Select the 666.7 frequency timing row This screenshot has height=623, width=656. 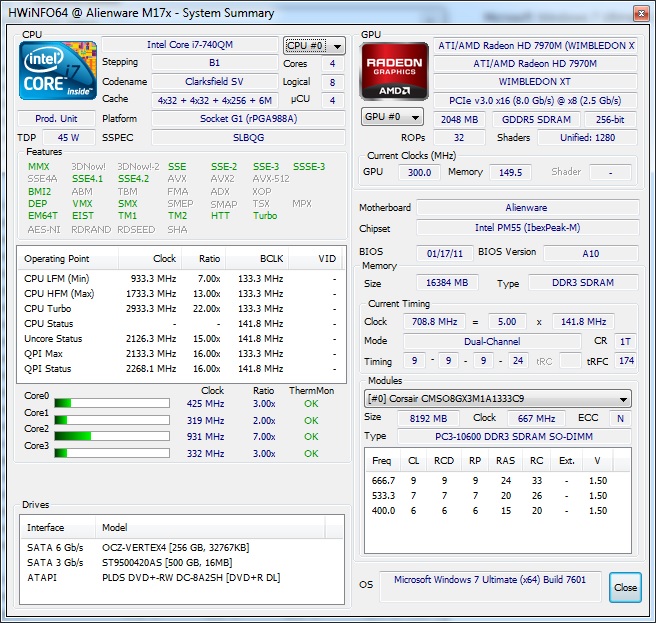point(497,481)
